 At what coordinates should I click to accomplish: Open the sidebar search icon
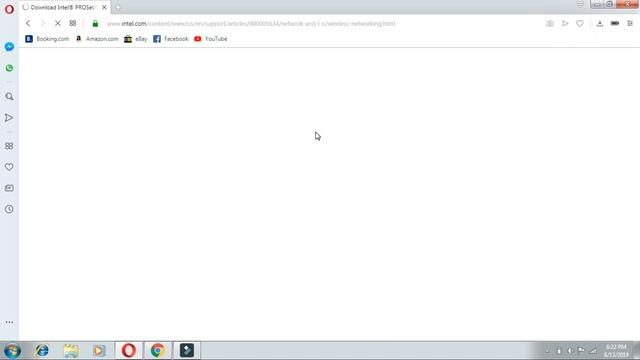(9, 97)
